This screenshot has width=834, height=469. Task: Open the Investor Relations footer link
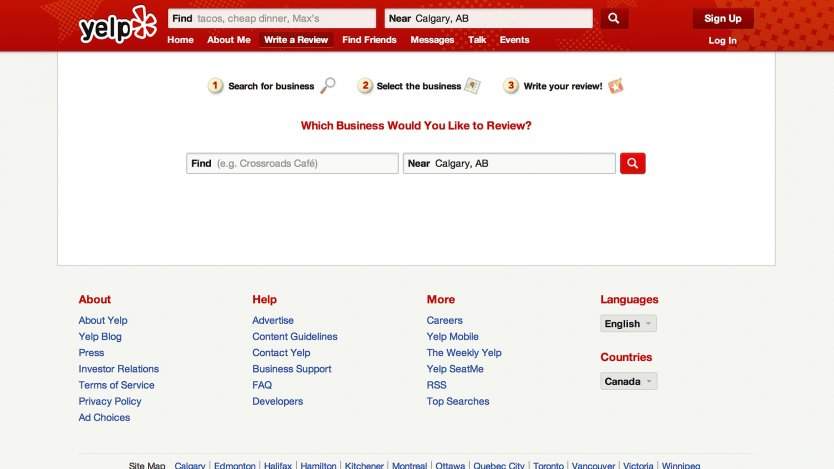(118, 369)
